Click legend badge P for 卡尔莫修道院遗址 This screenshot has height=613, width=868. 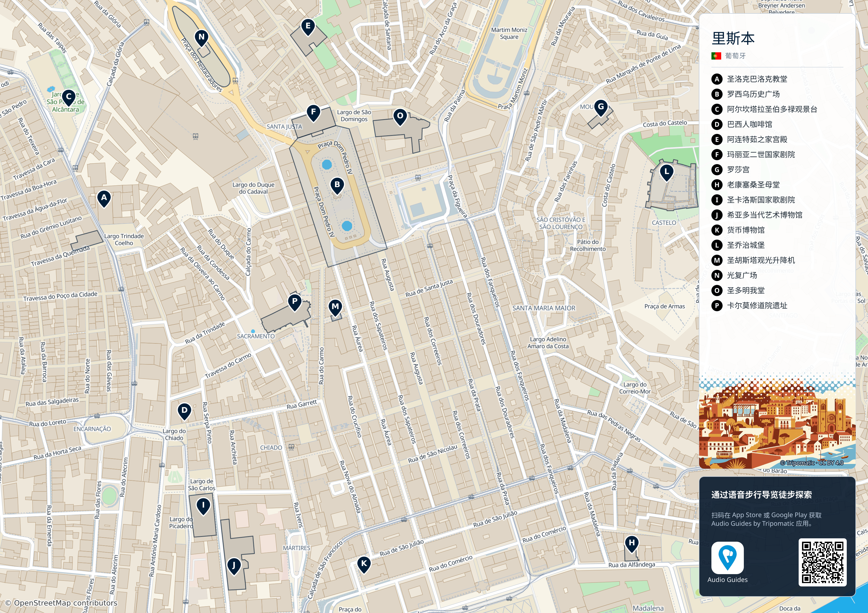click(x=717, y=306)
